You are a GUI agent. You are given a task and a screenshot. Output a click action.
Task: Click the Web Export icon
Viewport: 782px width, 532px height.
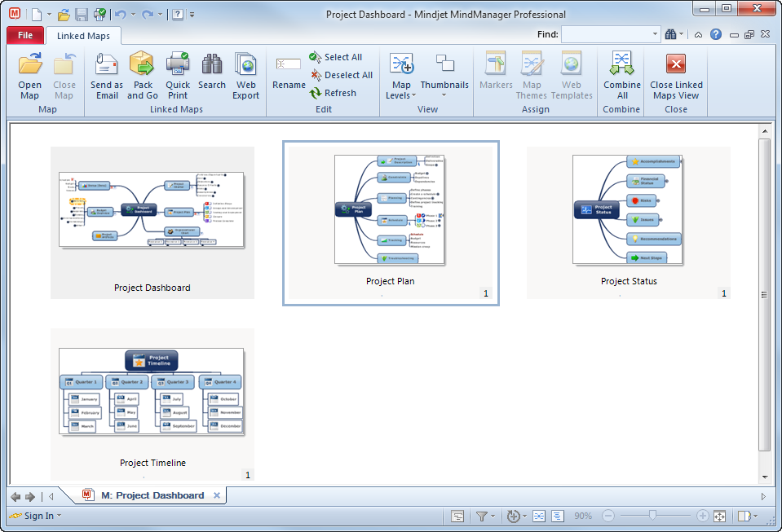tap(246, 64)
